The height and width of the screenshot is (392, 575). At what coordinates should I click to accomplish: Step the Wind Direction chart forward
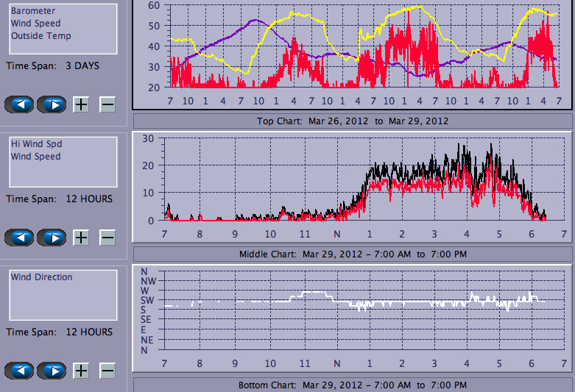52,371
